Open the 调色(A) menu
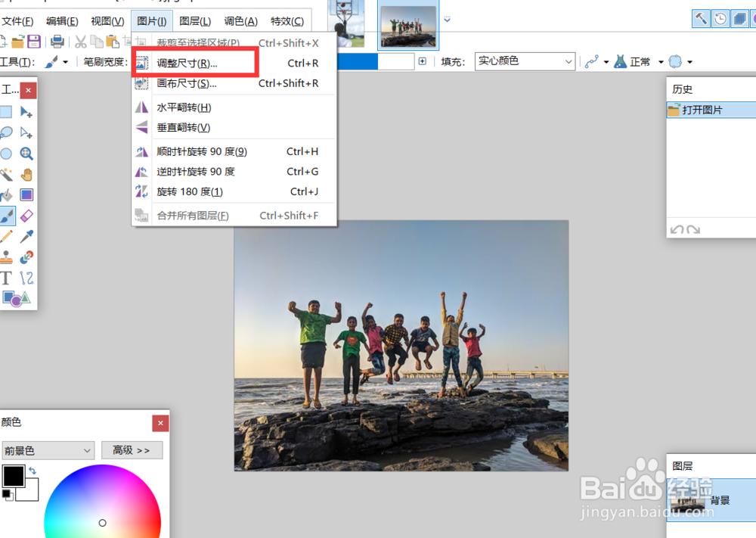Viewport: 756px width, 538px height. point(240,21)
